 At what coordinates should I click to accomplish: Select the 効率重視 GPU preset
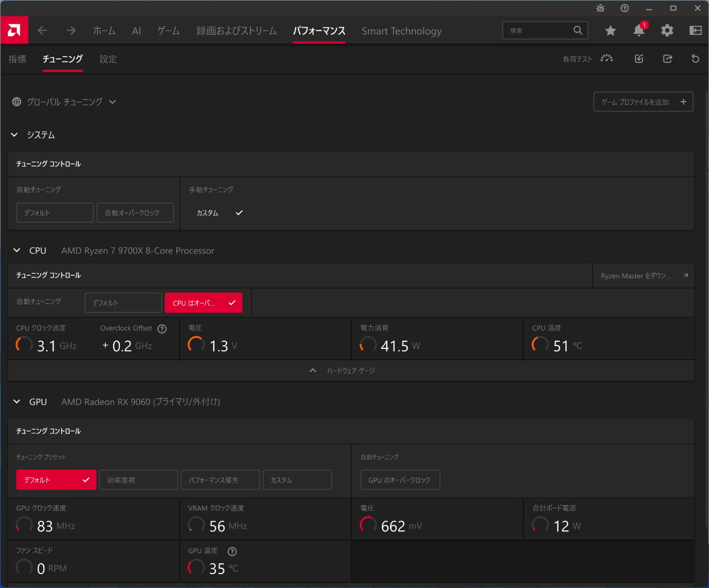(x=139, y=480)
